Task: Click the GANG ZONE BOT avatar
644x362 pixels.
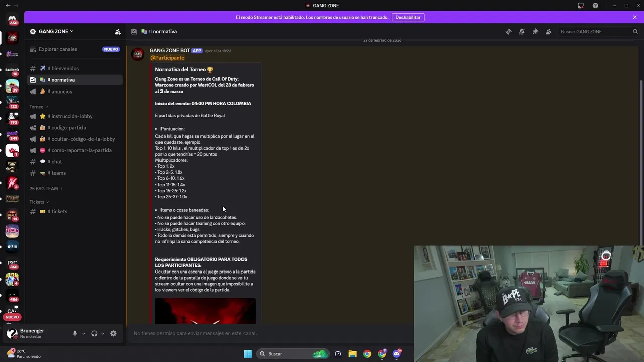Action: (138, 54)
